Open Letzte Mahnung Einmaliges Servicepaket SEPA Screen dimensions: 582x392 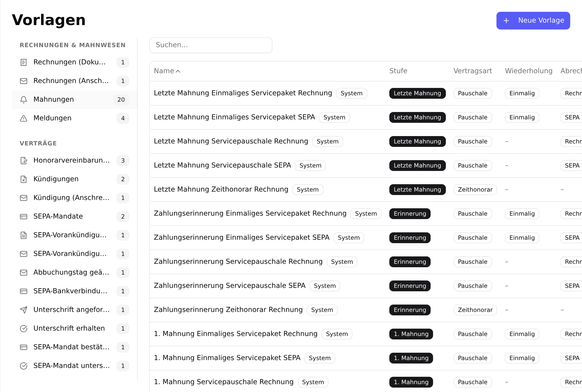click(234, 117)
